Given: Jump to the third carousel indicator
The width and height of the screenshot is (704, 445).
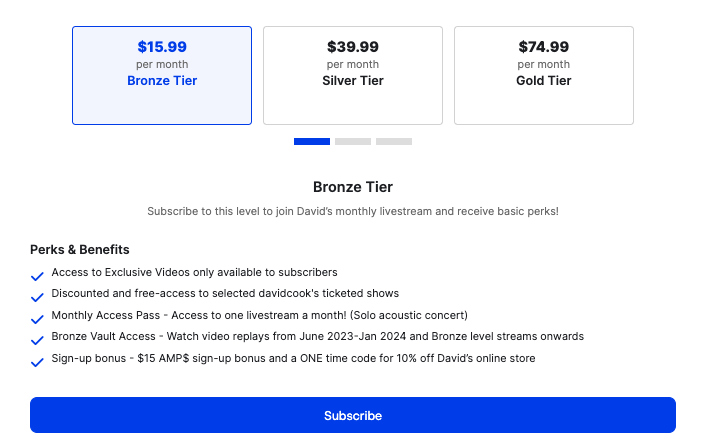Looking at the screenshot, I should coord(394,142).
